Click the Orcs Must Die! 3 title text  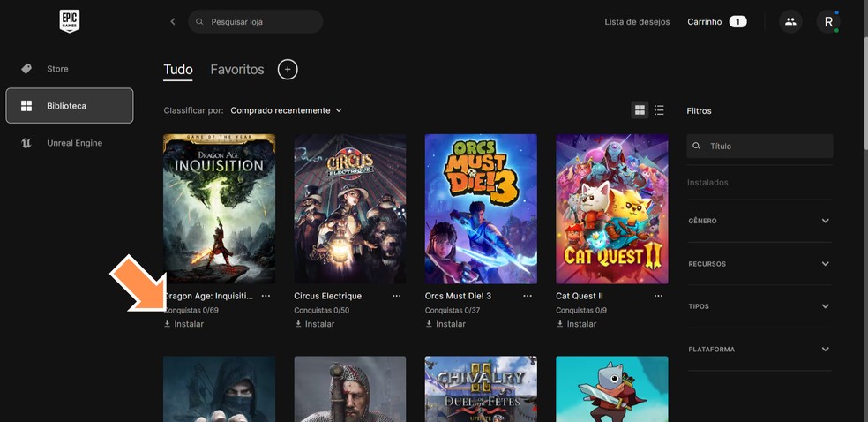click(458, 296)
